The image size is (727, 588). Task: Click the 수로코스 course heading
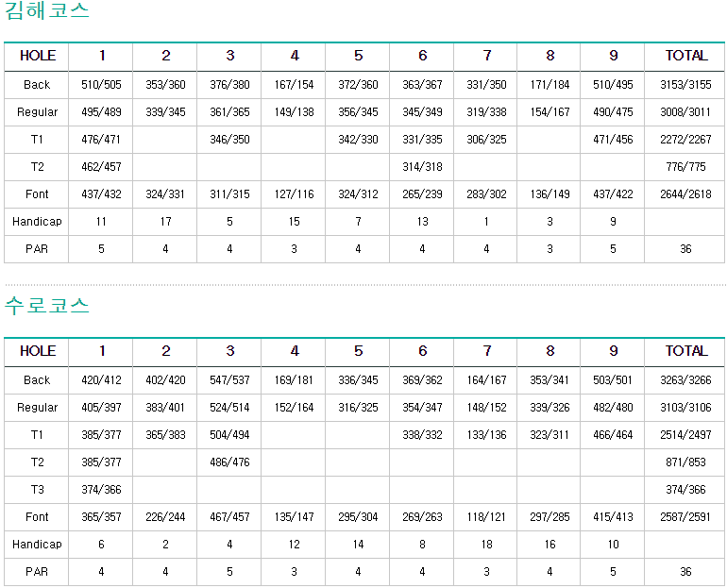47,306
